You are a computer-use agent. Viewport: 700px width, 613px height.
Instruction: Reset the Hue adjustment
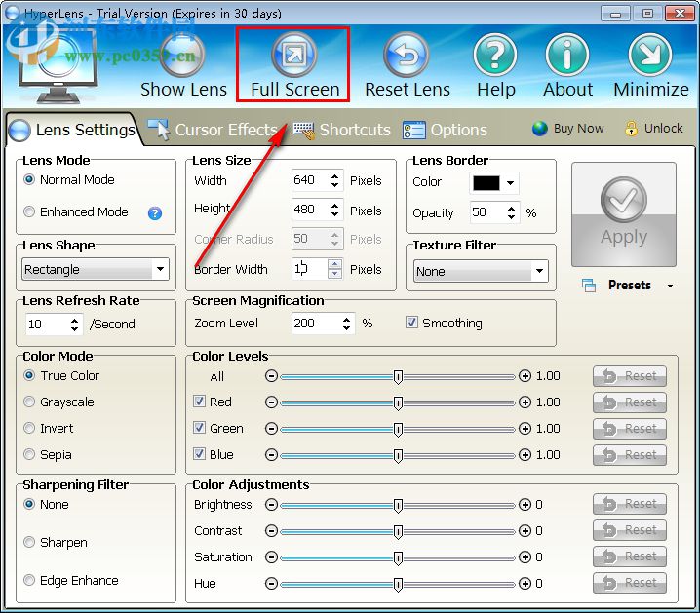630,583
